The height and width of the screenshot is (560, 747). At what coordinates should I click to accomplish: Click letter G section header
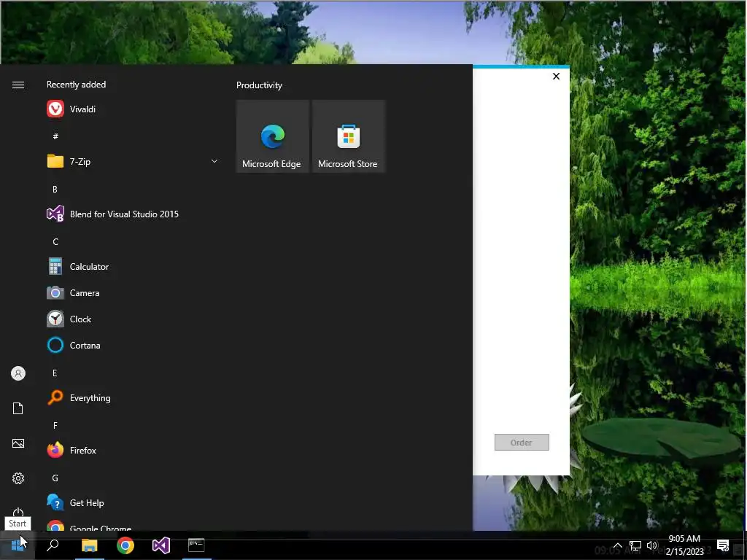[55, 478]
